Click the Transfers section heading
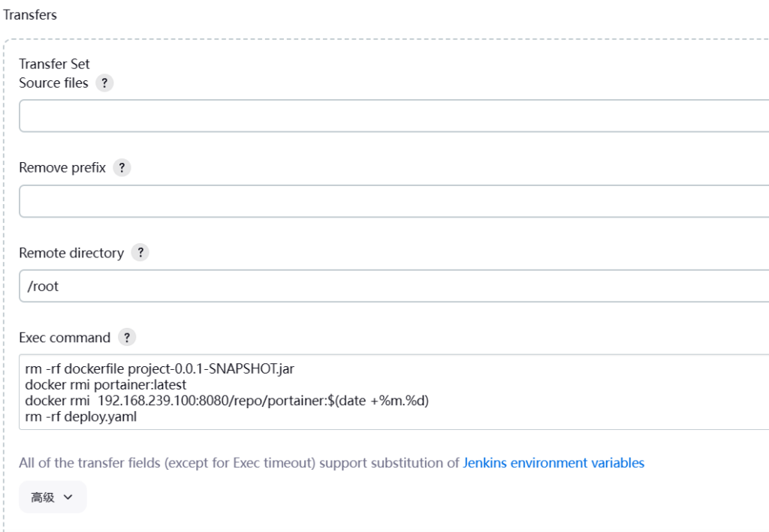769x532 pixels. click(x=30, y=14)
